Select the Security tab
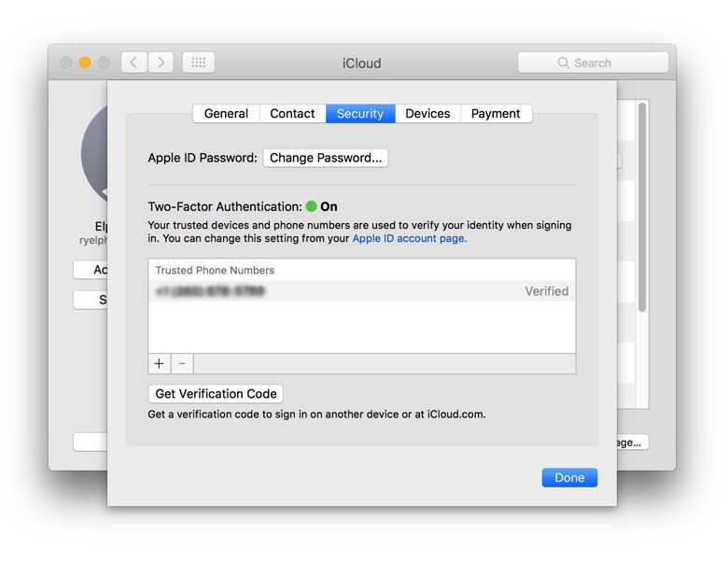Screen dimensions: 728x562 (359, 113)
